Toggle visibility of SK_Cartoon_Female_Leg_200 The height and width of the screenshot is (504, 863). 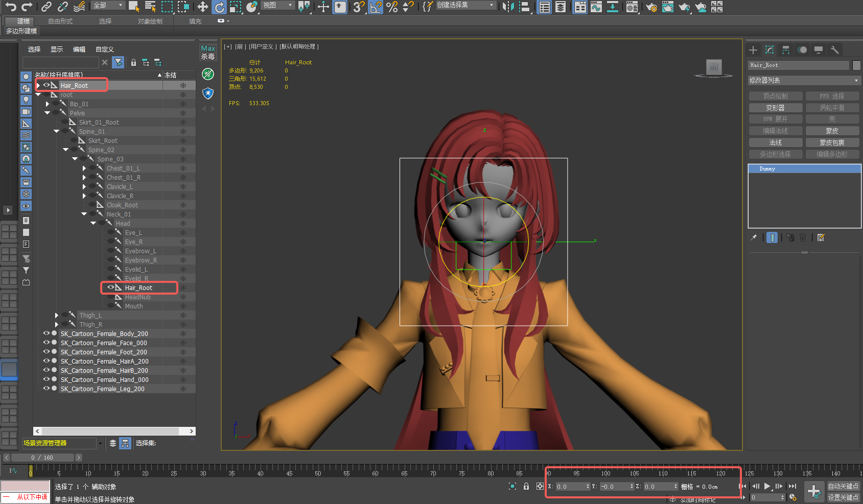pyautogui.click(x=46, y=388)
